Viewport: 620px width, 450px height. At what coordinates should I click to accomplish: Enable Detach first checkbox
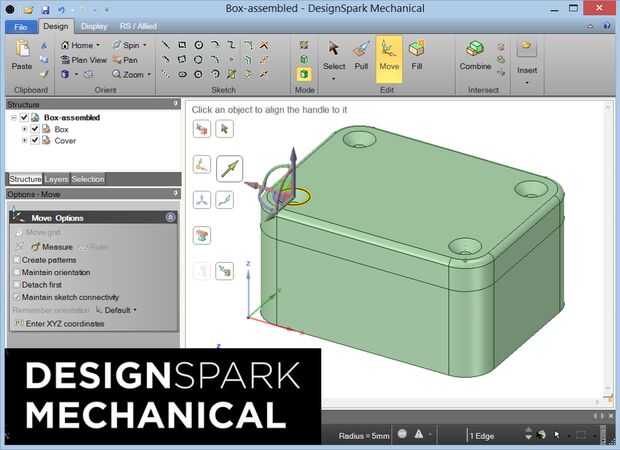[17, 284]
